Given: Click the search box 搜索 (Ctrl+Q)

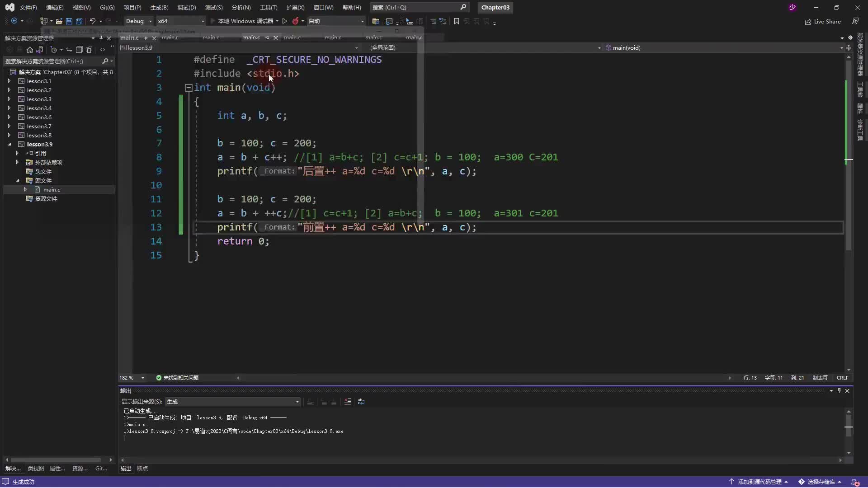Looking at the screenshot, I should pyautogui.click(x=419, y=7).
